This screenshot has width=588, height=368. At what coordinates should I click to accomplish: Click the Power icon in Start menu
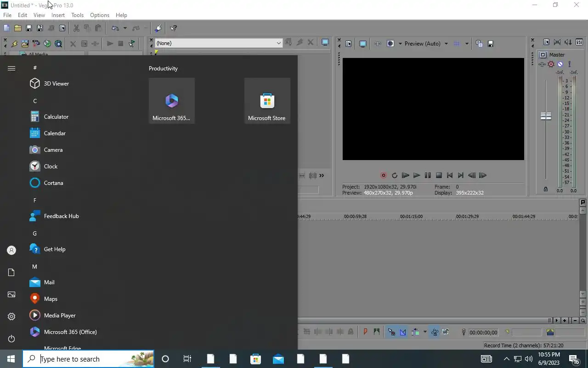[x=11, y=339]
